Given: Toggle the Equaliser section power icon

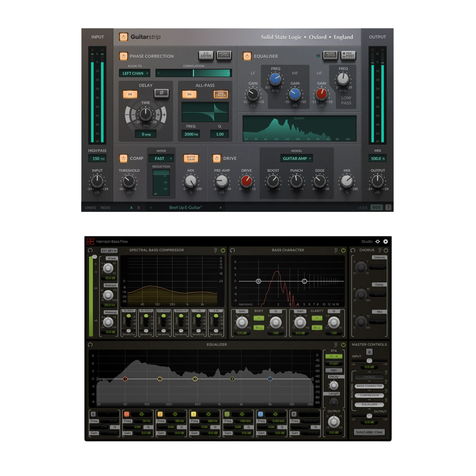Looking at the screenshot, I should point(247,56).
